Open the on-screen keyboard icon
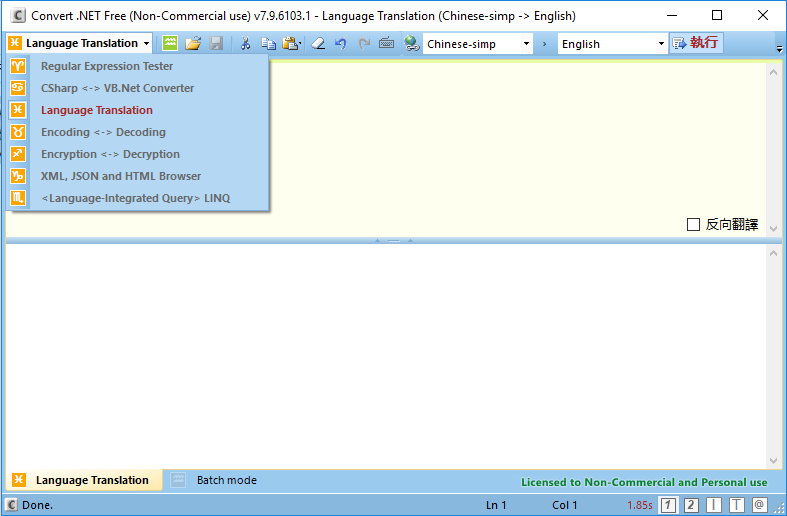The width and height of the screenshot is (787, 516). pyautogui.click(x=386, y=43)
